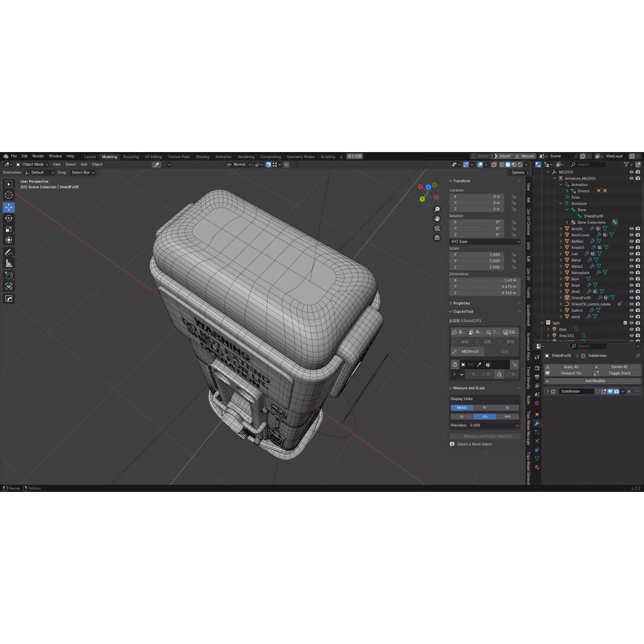Click the outliner Search field

pyautogui.click(x=588, y=165)
